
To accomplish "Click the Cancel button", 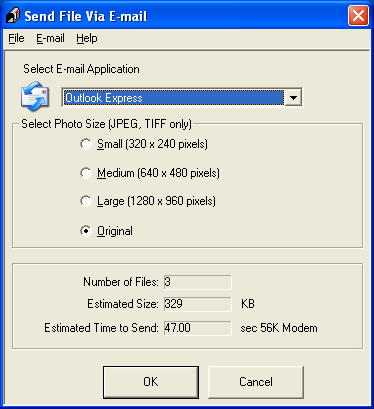I will click(x=256, y=382).
